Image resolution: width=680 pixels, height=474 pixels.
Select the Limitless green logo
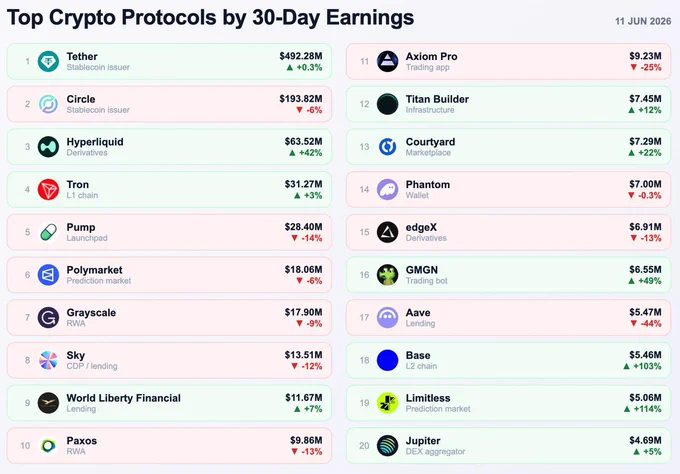tap(387, 403)
